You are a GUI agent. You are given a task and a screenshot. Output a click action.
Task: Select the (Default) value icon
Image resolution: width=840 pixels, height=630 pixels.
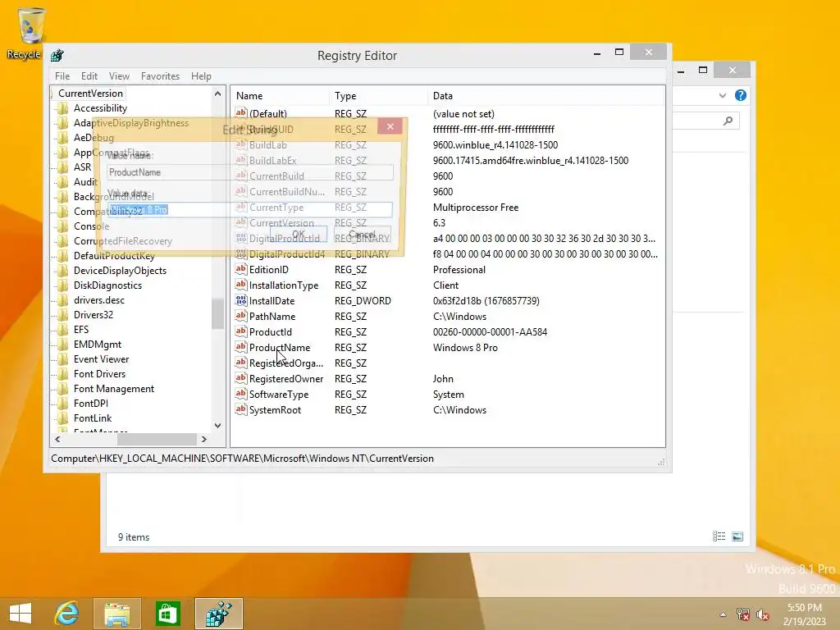point(241,113)
